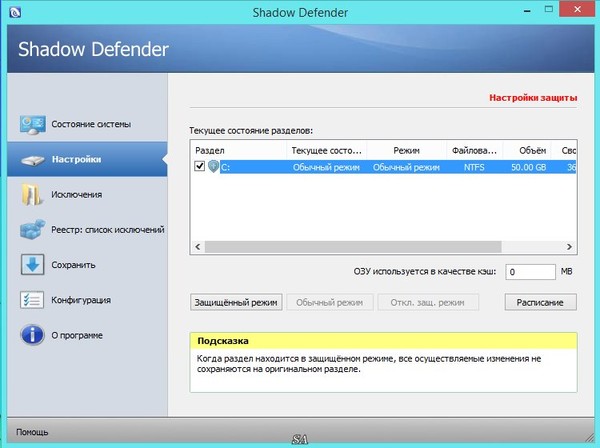Image resolution: width=600 pixels, height=448 pixels.
Task: Click the registry cubes icon
Action: click(x=33, y=230)
